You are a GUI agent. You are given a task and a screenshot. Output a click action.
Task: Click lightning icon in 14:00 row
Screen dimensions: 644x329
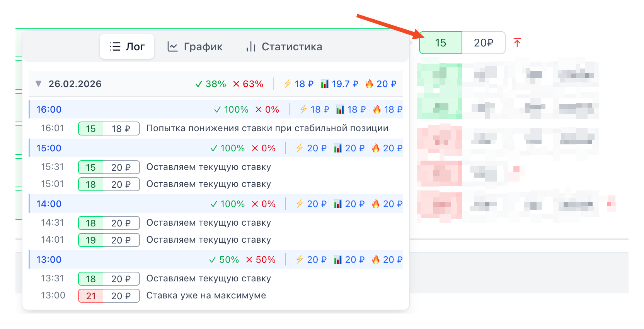click(x=300, y=204)
